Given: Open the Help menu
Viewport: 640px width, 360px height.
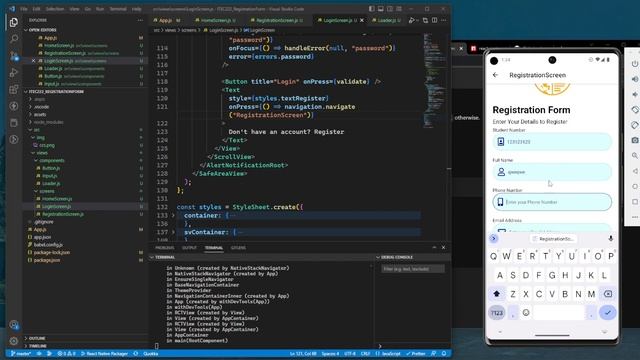Looking at the screenshot, I should point(137,9).
